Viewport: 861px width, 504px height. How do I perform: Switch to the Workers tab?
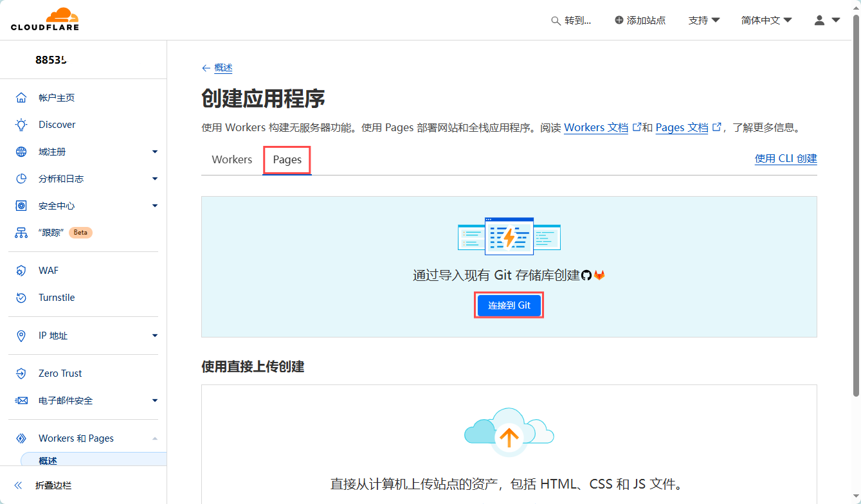click(231, 159)
